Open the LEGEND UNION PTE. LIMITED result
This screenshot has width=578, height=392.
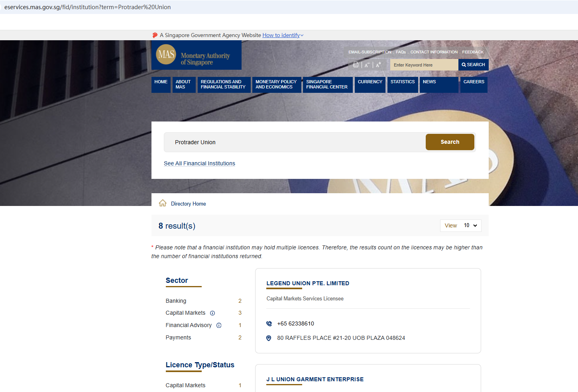tap(308, 283)
